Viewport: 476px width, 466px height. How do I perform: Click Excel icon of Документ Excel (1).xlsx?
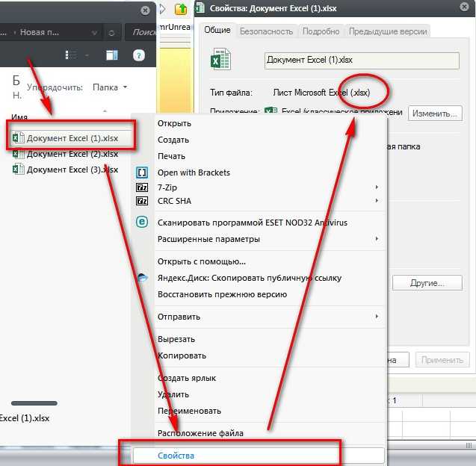pyautogui.click(x=18, y=138)
